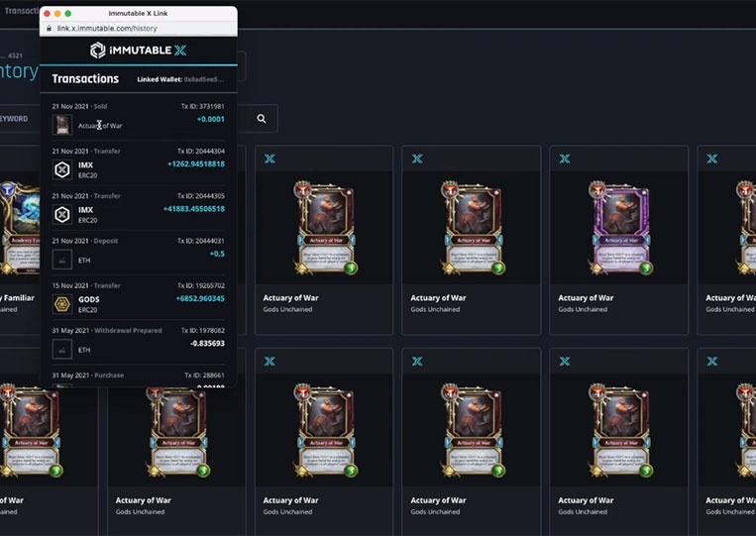The image size is (756, 536).
Task: Click the '21 Nov 2021 · Sold' date line
Action: click(79, 106)
